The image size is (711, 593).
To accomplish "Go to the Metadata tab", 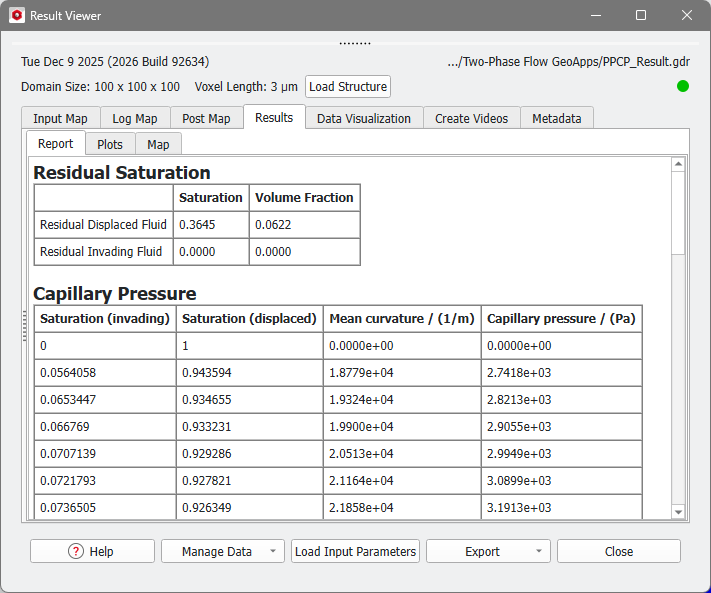I will pyautogui.click(x=556, y=118).
